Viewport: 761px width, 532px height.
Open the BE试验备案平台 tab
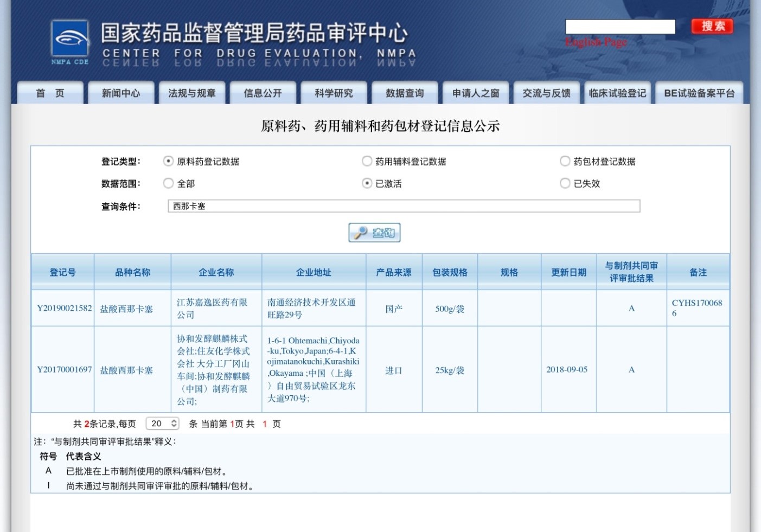tap(699, 93)
